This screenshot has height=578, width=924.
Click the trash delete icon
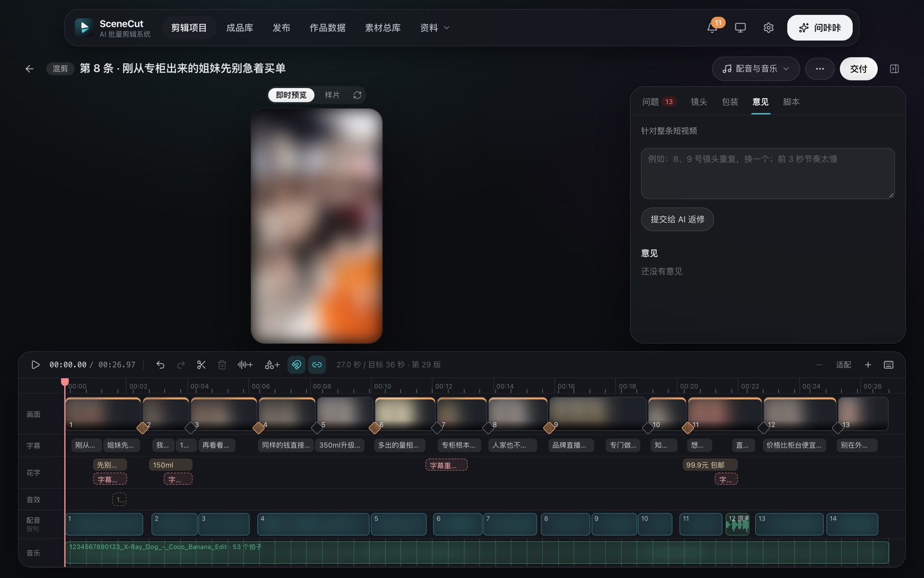pyautogui.click(x=222, y=365)
